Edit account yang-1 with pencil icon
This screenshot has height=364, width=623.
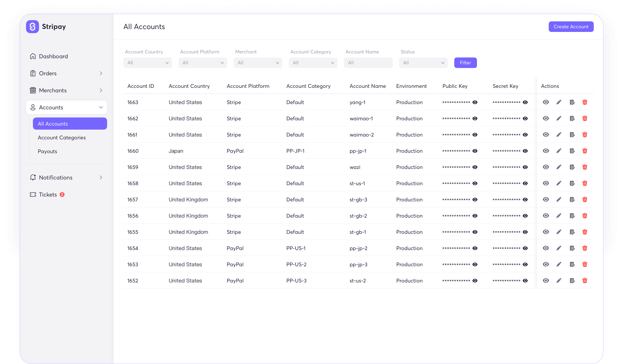tap(559, 102)
